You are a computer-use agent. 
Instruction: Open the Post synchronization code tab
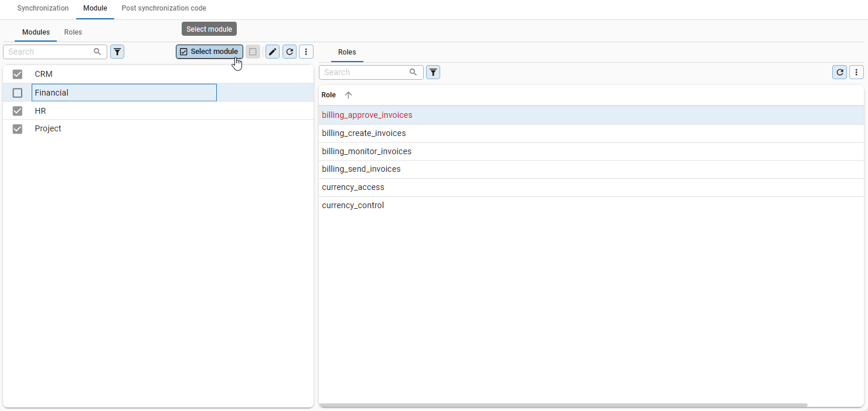(x=164, y=8)
